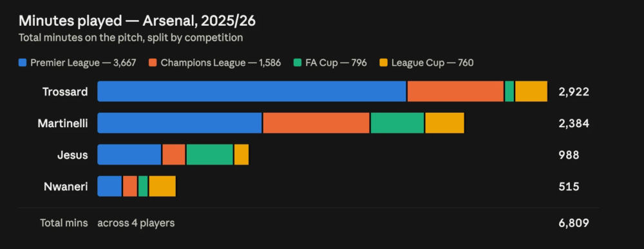Select the Premier League — 3,667 legend label
Screen dimensions: 644x249
pyautogui.click(x=83, y=63)
